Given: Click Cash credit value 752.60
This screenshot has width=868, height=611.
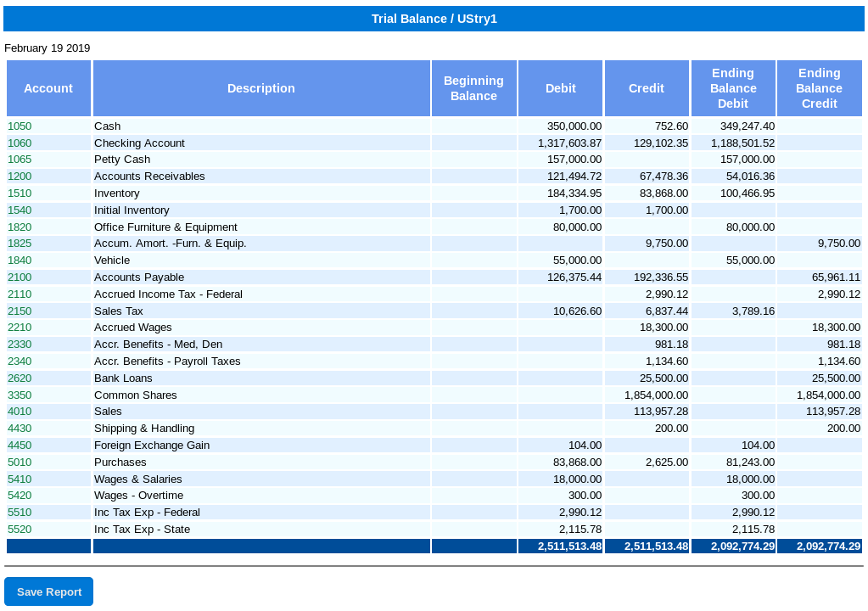Looking at the screenshot, I should point(671,126).
